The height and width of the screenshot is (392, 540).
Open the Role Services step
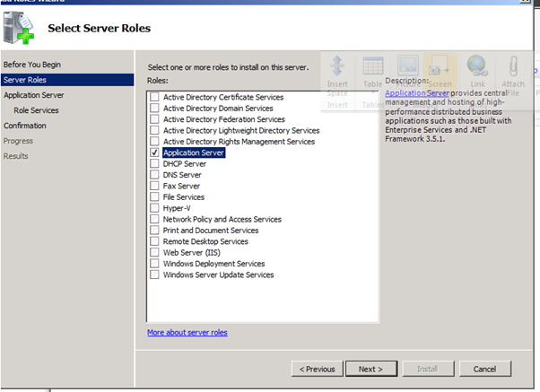(x=36, y=110)
